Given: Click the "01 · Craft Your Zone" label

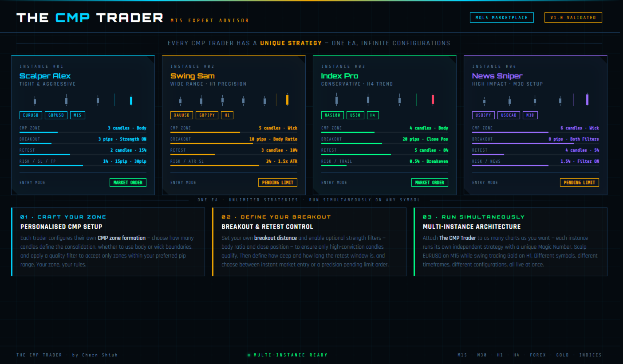Looking at the screenshot, I should [x=63, y=217].
